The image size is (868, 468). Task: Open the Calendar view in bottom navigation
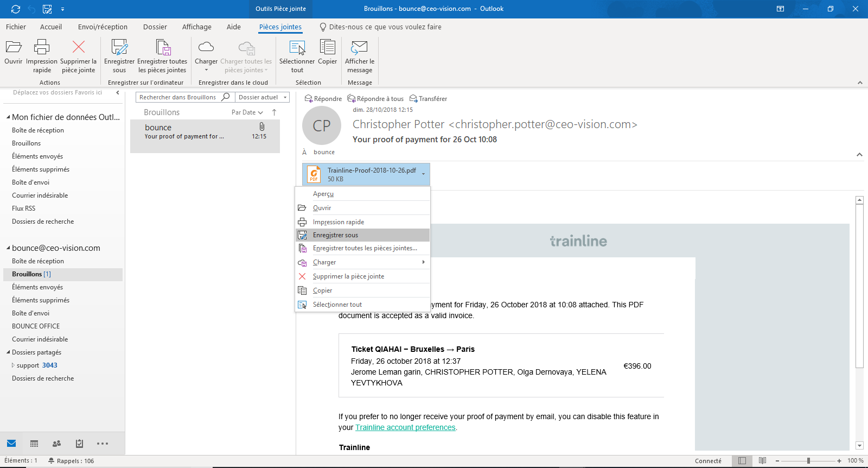click(34, 444)
